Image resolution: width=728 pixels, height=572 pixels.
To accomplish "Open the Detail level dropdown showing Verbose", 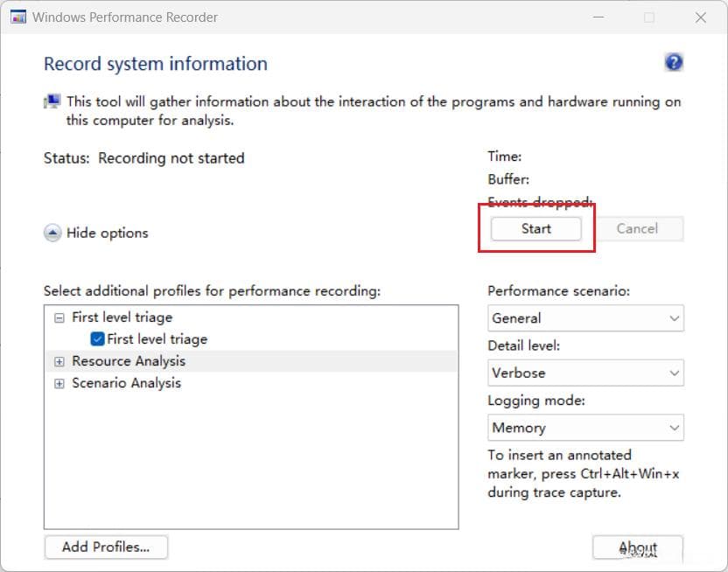I will click(585, 373).
